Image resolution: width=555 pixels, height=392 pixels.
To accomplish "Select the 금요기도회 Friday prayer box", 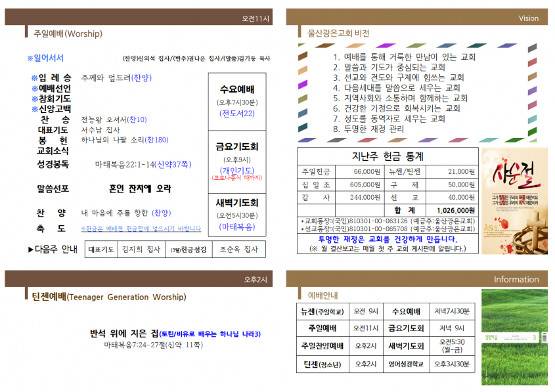I will [x=237, y=162].
